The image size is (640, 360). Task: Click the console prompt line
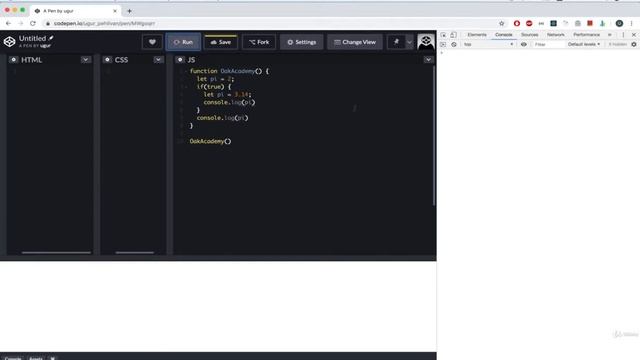pos(539,53)
